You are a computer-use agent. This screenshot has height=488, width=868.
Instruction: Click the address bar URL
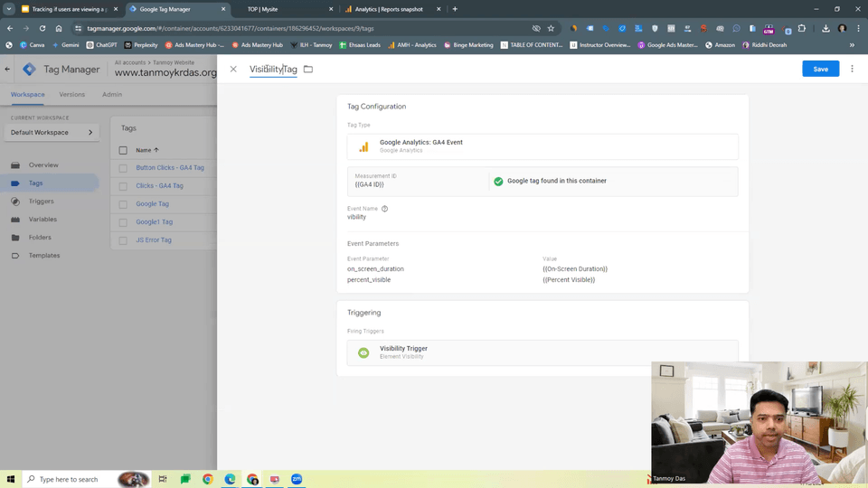point(231,28)
